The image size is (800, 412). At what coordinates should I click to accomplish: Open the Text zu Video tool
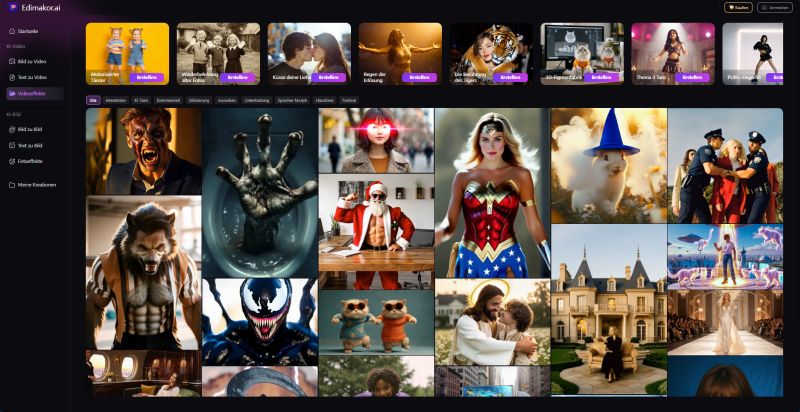[x=32, y=77]
